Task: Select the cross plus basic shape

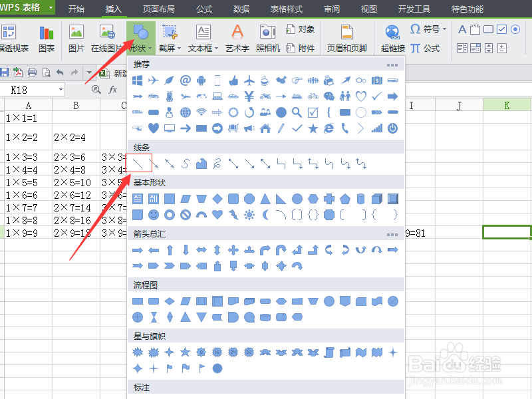Action: (x=329, y=199)
